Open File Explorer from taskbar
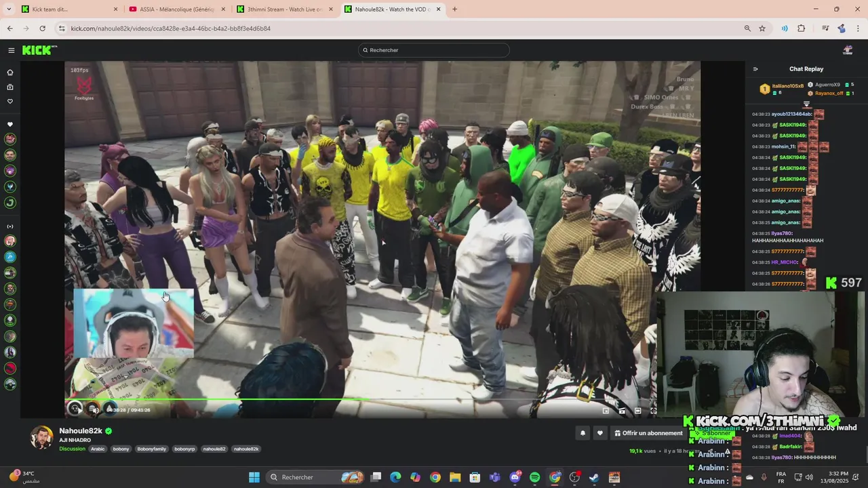868x488 pixels. click(455, 477)
